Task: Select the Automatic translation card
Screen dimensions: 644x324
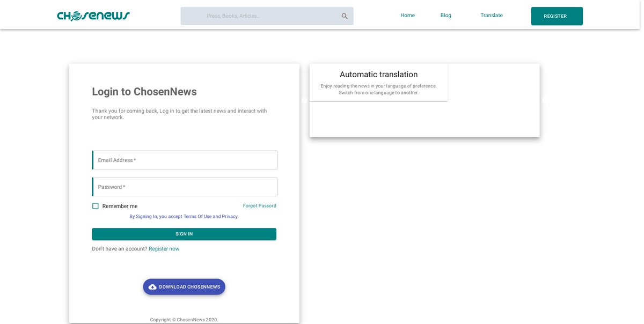Action: coord(379,83)
